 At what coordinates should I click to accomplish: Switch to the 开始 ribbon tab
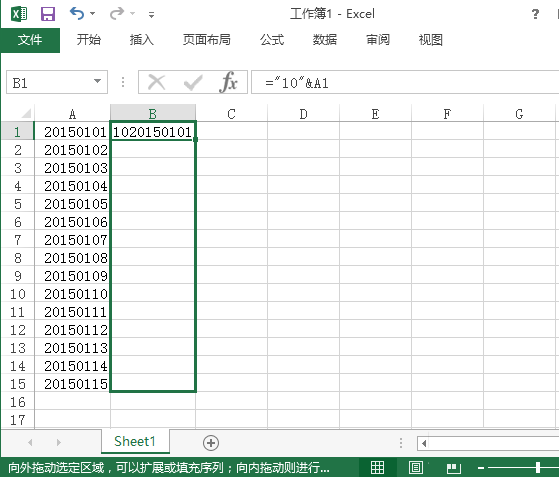click(x=89, y=40)
